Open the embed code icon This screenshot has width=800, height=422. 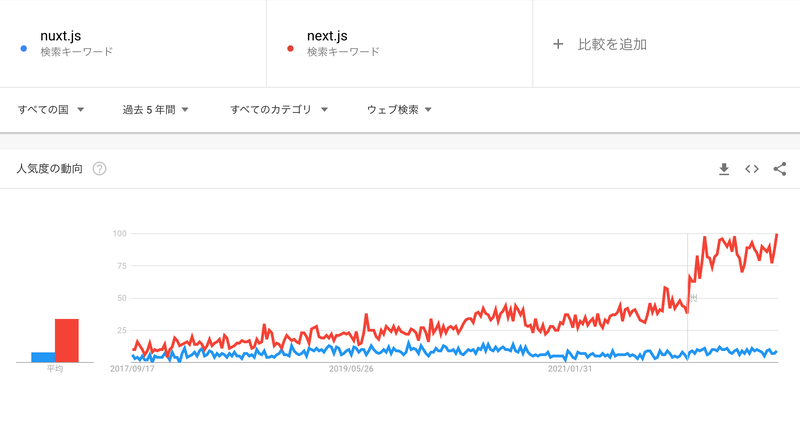752,169
